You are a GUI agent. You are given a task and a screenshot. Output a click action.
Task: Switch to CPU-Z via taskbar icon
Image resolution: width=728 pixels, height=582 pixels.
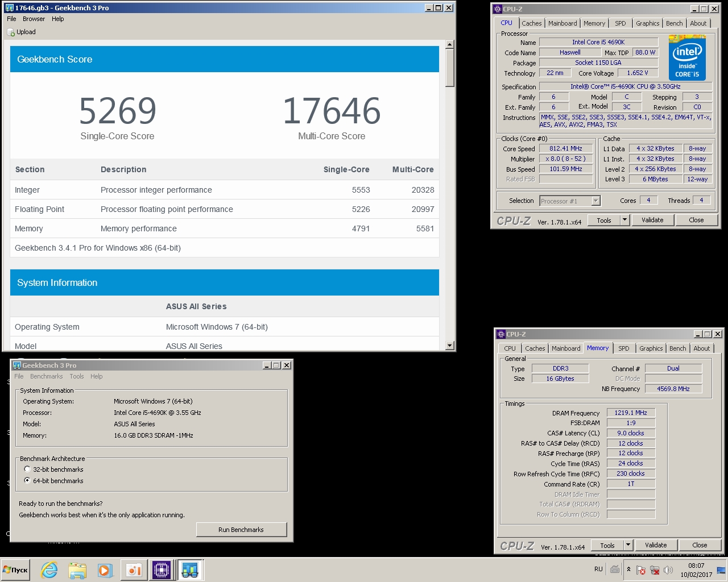(162, 569)
